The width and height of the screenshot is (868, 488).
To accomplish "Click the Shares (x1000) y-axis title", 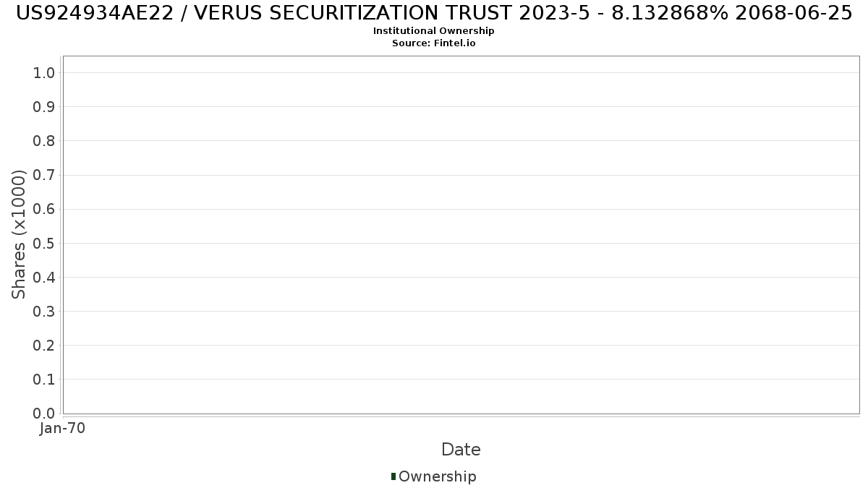I will 19,234.
